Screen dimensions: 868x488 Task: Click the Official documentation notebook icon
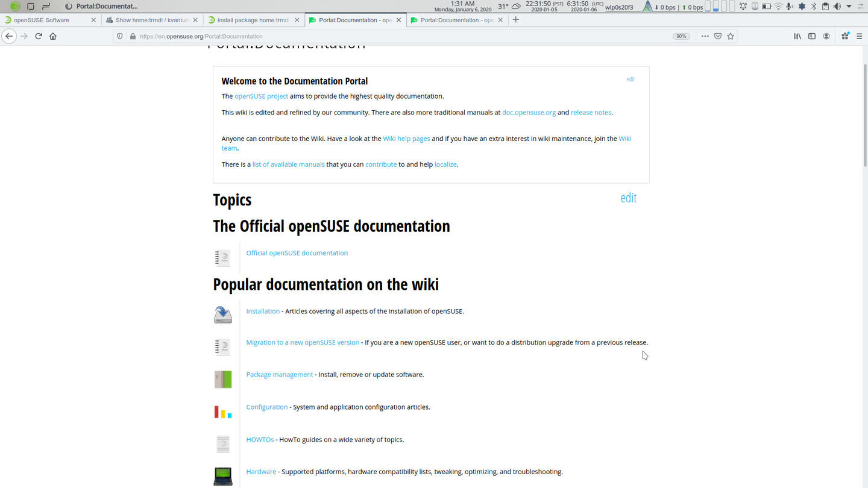[222, 258]
